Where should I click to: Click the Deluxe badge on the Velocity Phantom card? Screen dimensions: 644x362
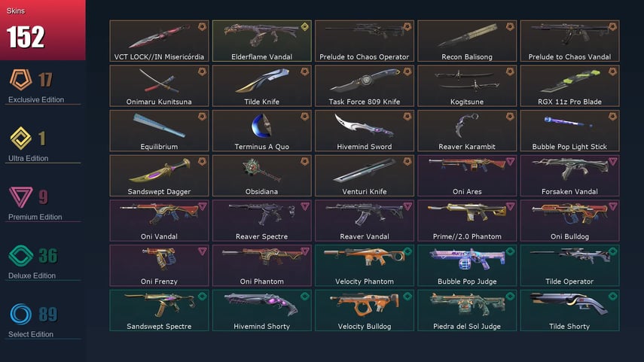click(x=407, y=251)
